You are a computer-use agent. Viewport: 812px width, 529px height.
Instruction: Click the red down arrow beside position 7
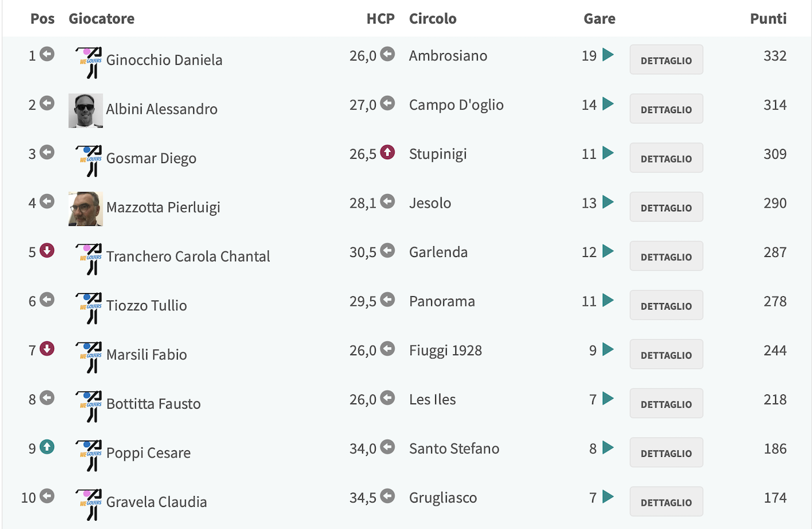47,349
